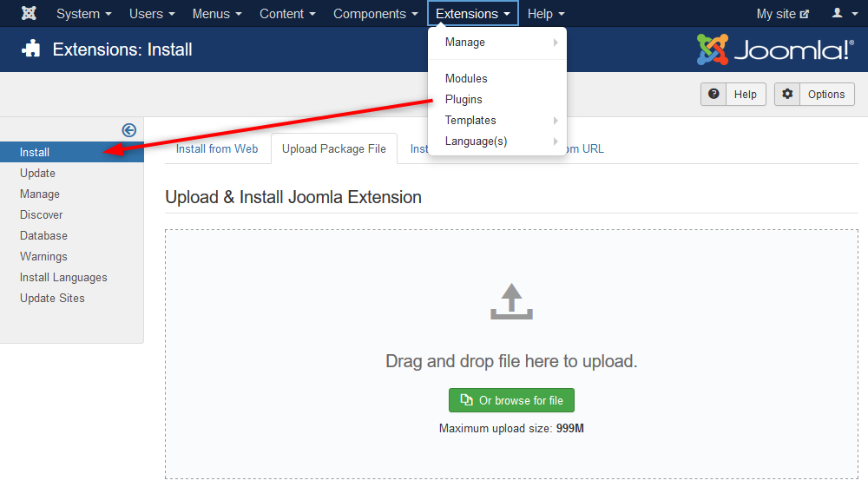Select the Upload Package File tab
The height and width of the screenshot is (487, 868).
[x=333, y=149]
